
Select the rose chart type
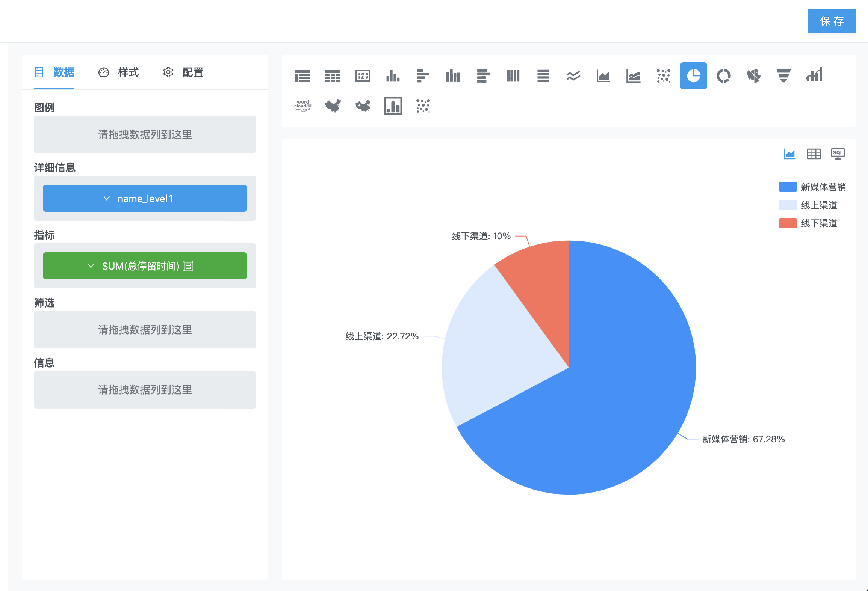(753, 76)
